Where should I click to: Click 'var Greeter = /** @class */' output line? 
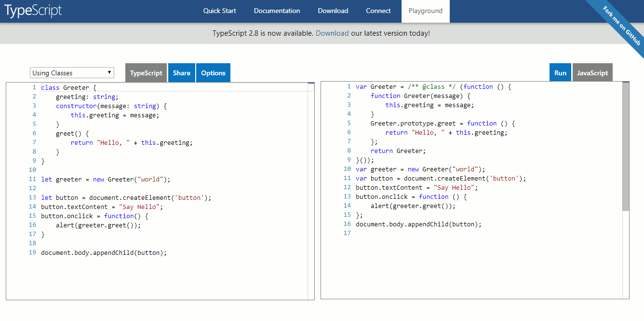point(433,86)
